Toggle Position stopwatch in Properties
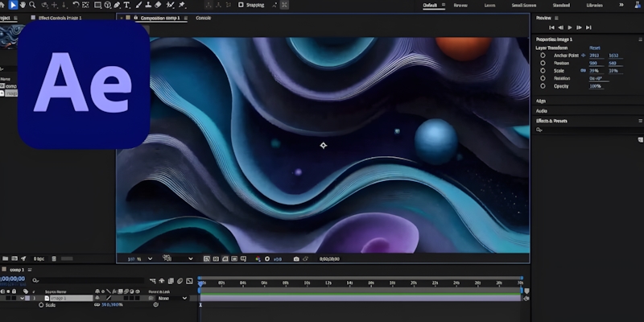 [x=543, y=64]
